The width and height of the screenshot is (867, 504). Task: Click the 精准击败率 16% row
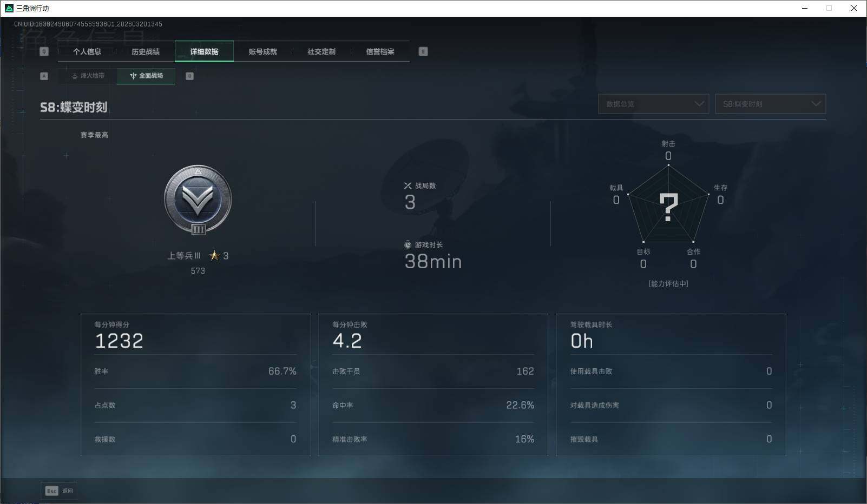[x=433, y=439]
